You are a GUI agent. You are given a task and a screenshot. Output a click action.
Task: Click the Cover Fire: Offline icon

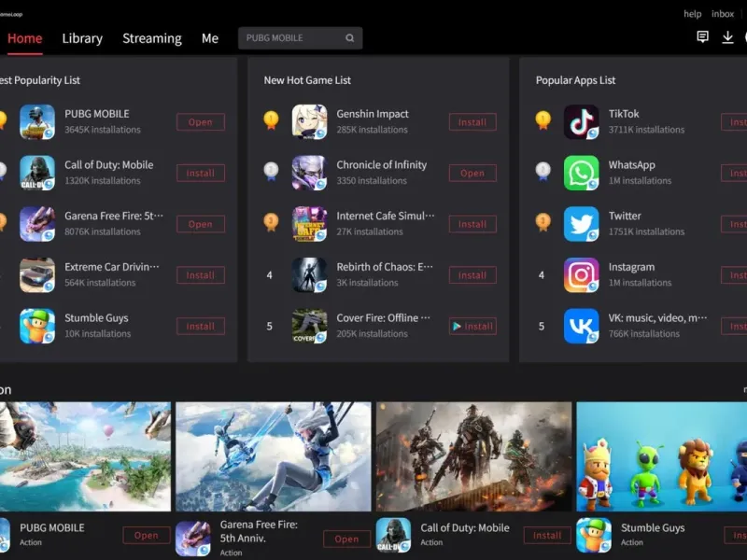click(309, 326)
